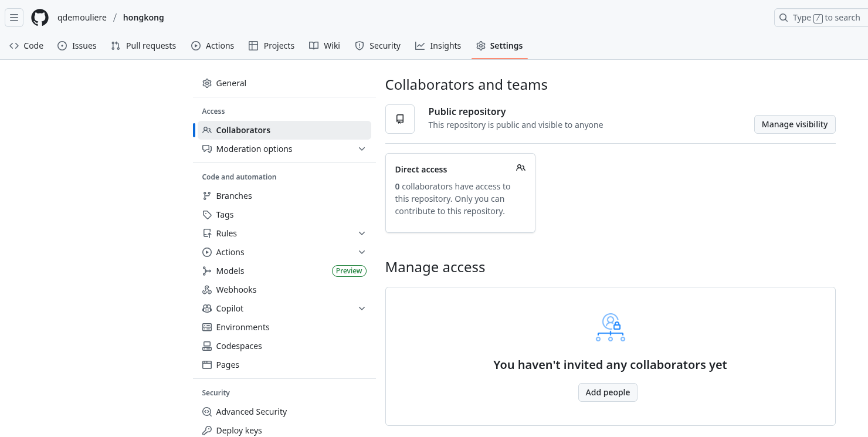
Task: Open General settings in sidebar
Action: tap(231, 83)
